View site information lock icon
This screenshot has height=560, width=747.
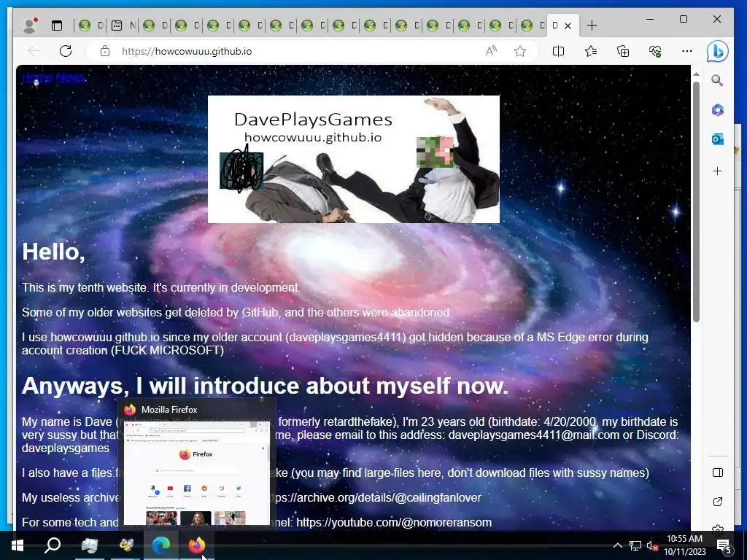click(105, 51)
